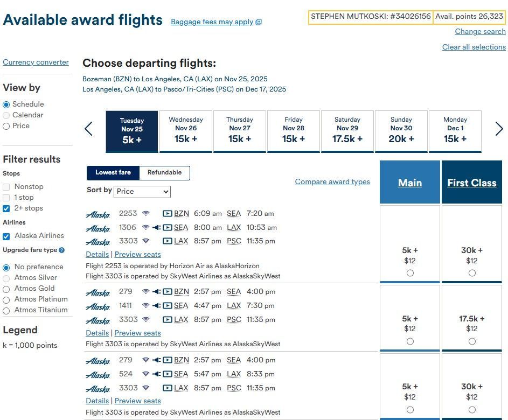The image size is (508, 420).
Task: Click the Wi-Fi icon for flight 2253
Action: coord(146,213)
